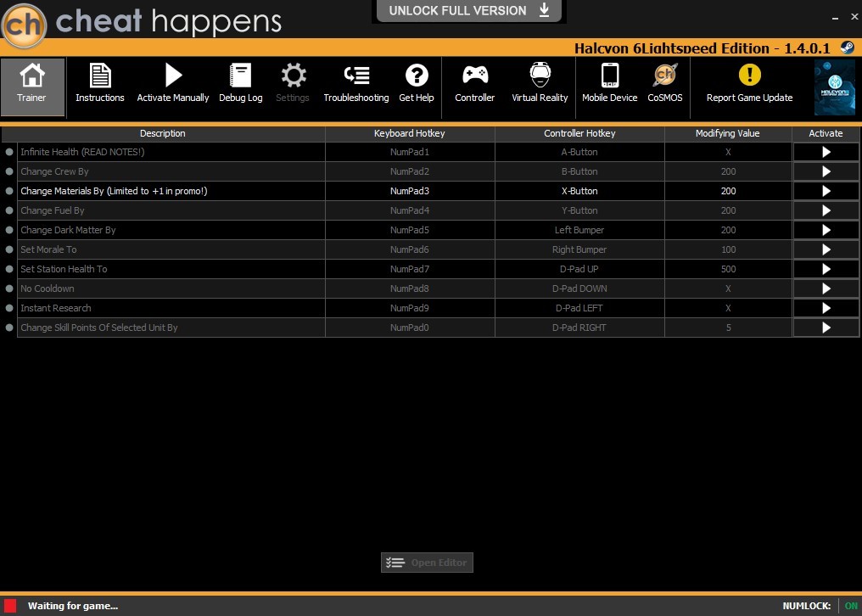Click Activate Manually play icon
Screen dimensions: 862x616
(x=173, y=76)
